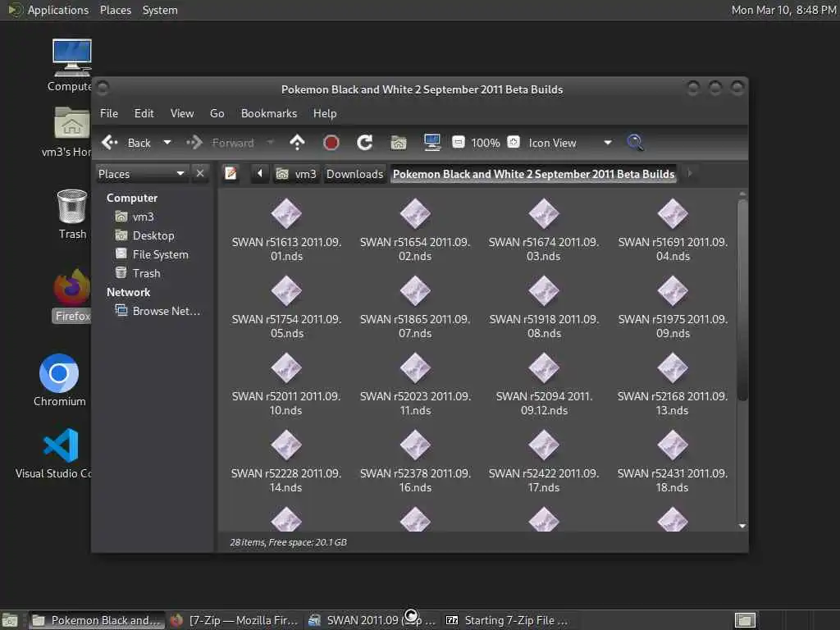The image size is (840, 630).
Task: Open the Home folder from the toolbar
Action: point(399,143)
